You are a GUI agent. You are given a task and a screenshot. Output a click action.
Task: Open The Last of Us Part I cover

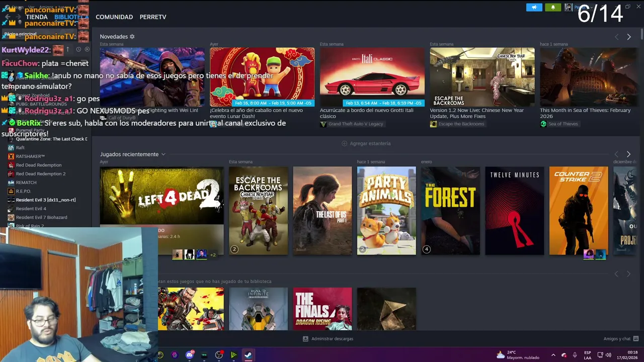coord(323,211)
